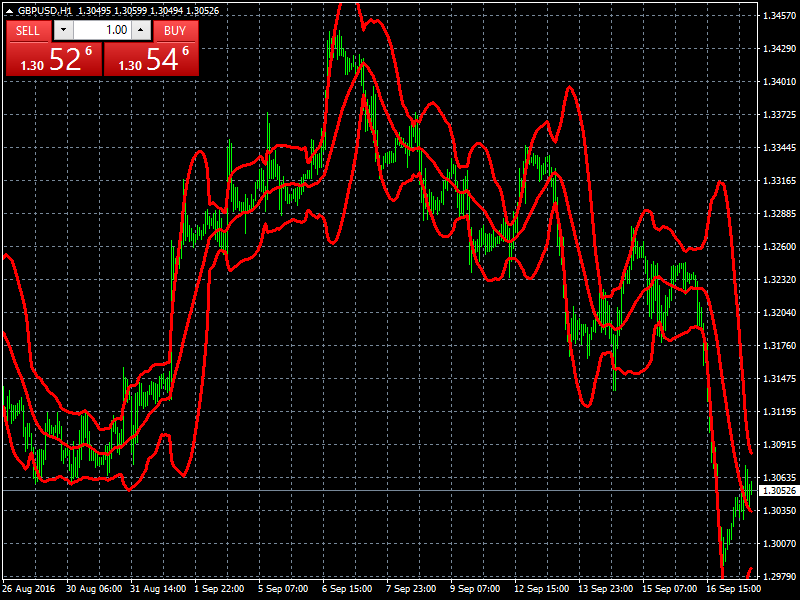Viewport: 800px width, 600px height.
Task: Click the 1.32320 price scale label
Action: (779, 280)
